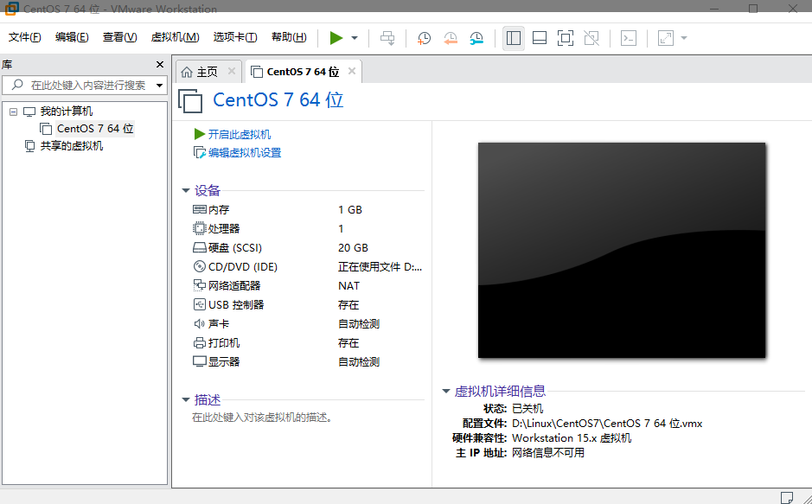Click the Unity mode toolbar icon
The width and height of the screenshot is (812, 504).
(x=591, y=38)
